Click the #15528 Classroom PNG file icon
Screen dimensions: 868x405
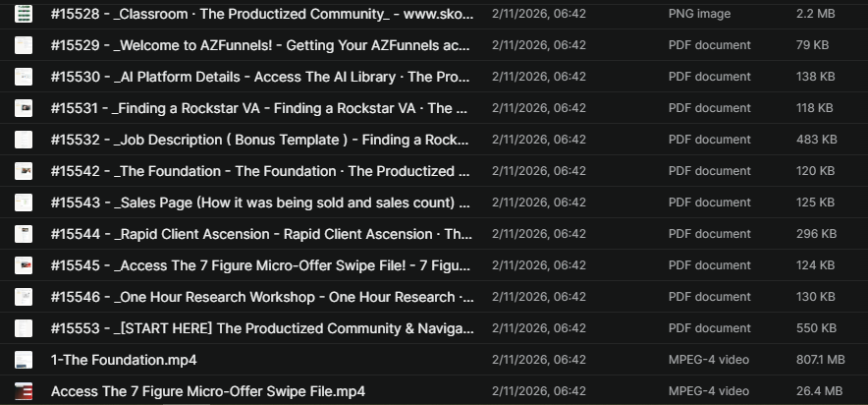[x=24, y=14]
